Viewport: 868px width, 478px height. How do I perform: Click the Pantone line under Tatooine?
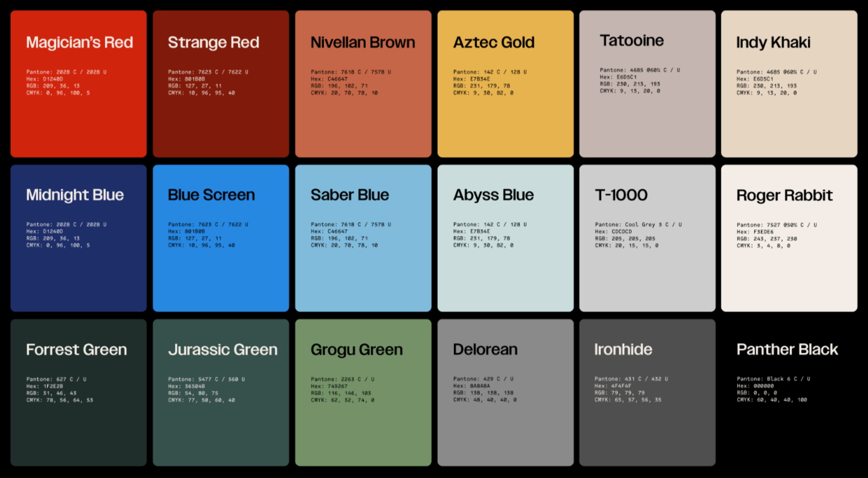640,70
